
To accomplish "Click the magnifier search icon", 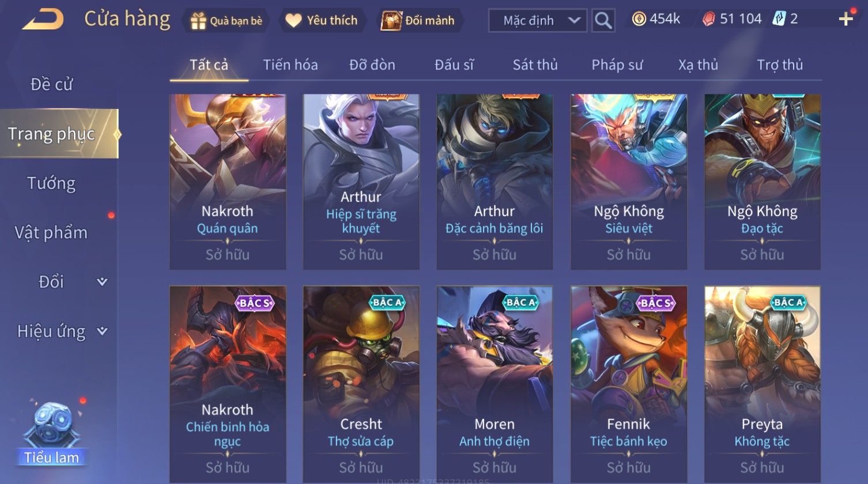I will tap(603, 21).
